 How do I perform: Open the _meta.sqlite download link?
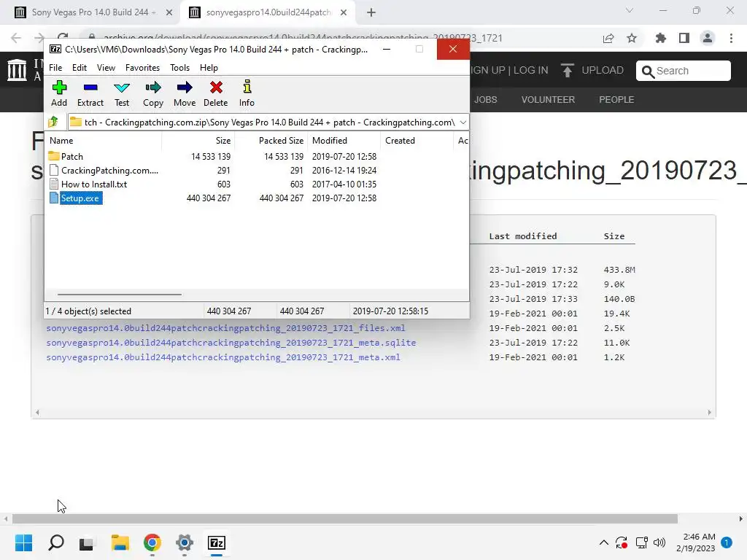pos(231,343)
